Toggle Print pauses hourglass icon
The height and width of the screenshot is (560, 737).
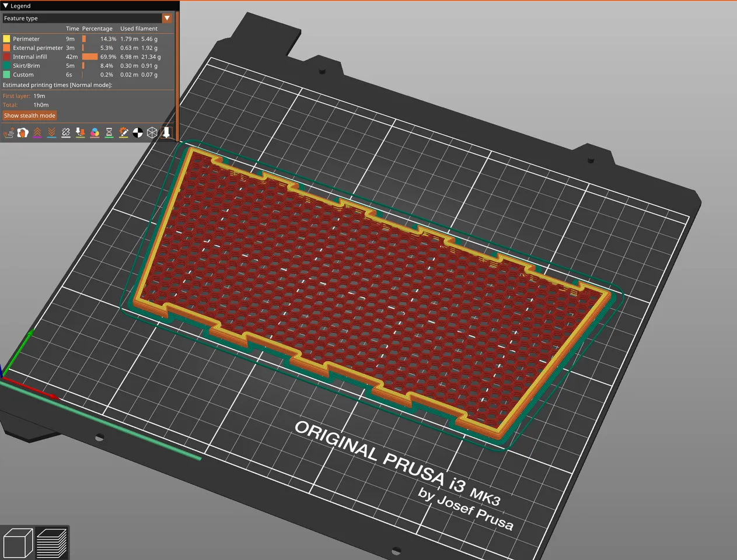[x=109, y=133]
